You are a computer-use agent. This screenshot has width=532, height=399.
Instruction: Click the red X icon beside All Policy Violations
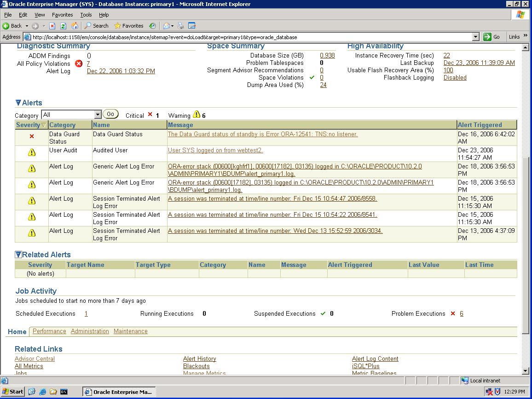[79, 64]
